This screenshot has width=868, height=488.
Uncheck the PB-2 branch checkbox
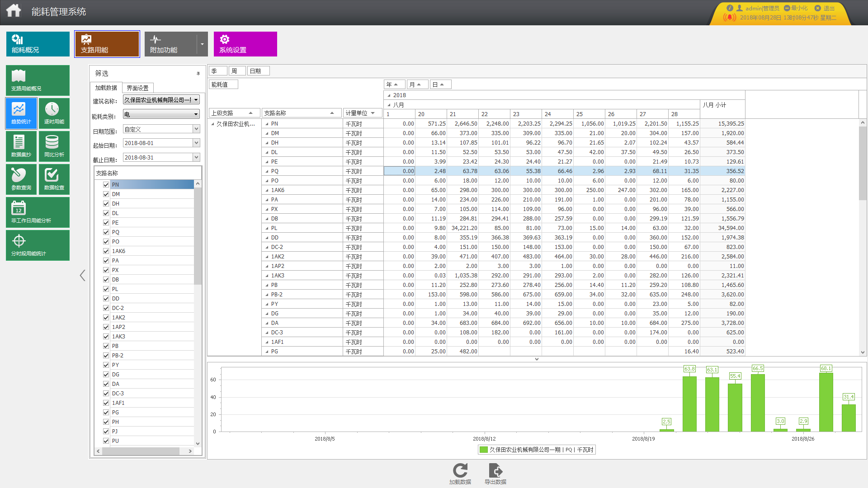(106, 356)
